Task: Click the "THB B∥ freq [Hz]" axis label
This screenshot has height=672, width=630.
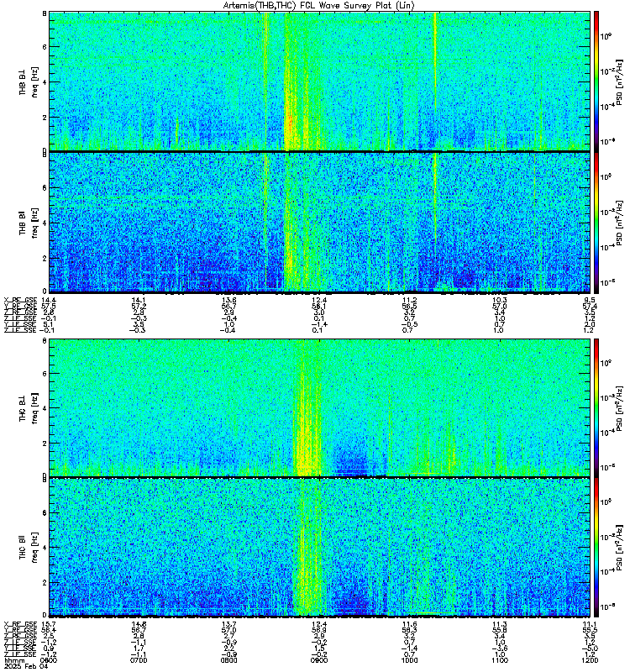Action: tap(29, 223)
